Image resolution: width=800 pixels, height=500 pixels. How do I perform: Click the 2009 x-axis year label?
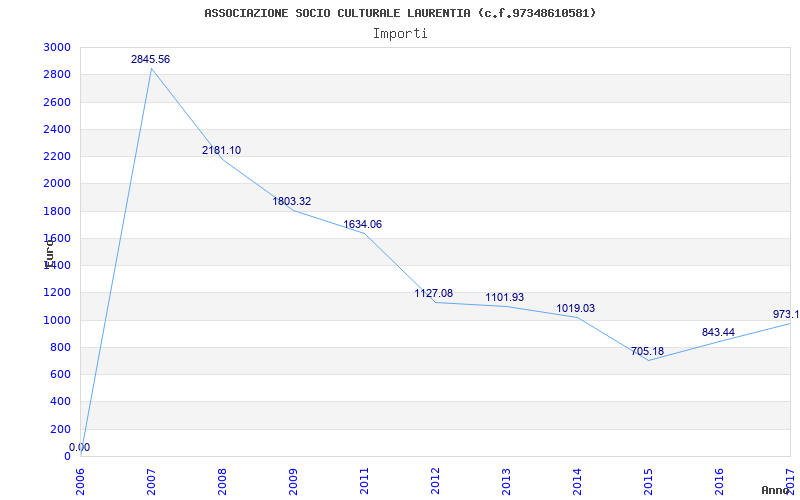[293, 482]
